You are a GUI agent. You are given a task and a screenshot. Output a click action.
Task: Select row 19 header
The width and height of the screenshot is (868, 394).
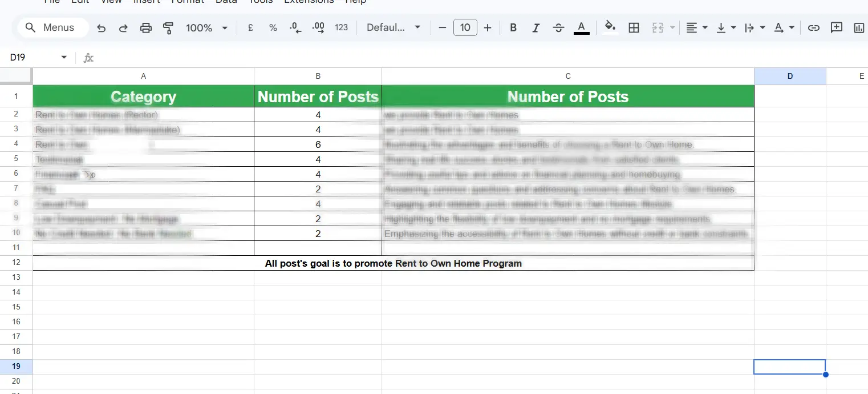[16, 367]
